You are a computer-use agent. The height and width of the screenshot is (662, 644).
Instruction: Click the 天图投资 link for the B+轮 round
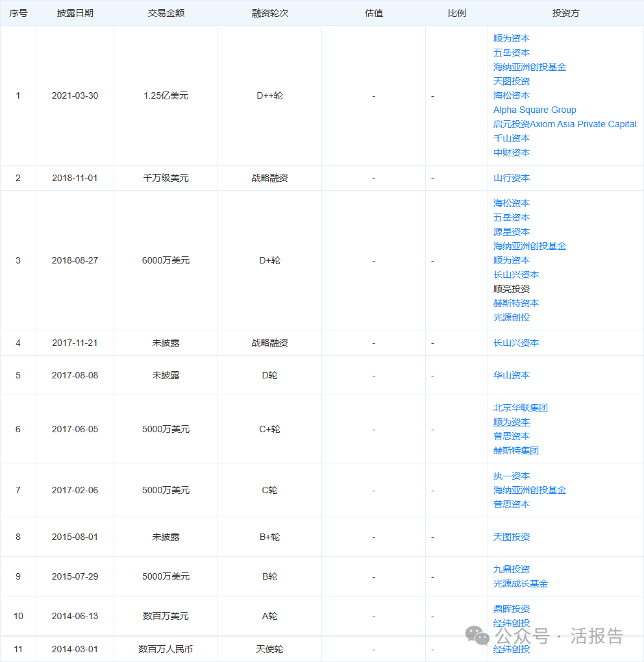click(x=511, y=537)
